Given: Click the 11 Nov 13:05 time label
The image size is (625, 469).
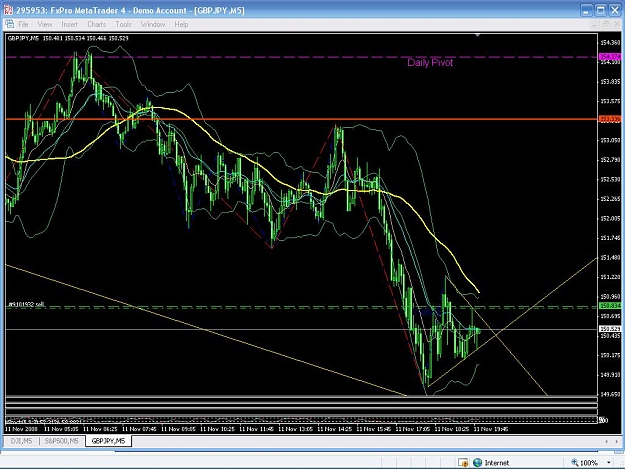Looking at the screenshot, I should pyautogui.click(x=295, y=429).
